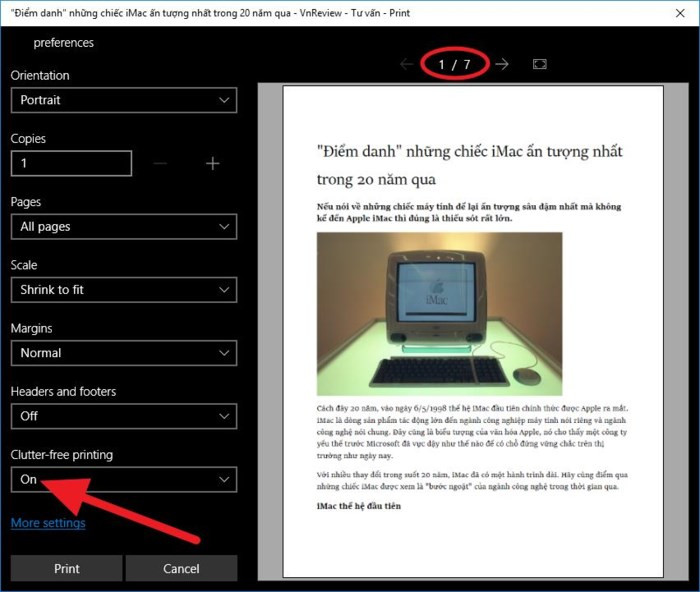The height and width of the screenshot is (592, 700).
Task: Click the preferences heading in the left panel
Action: tap(63, 43)
